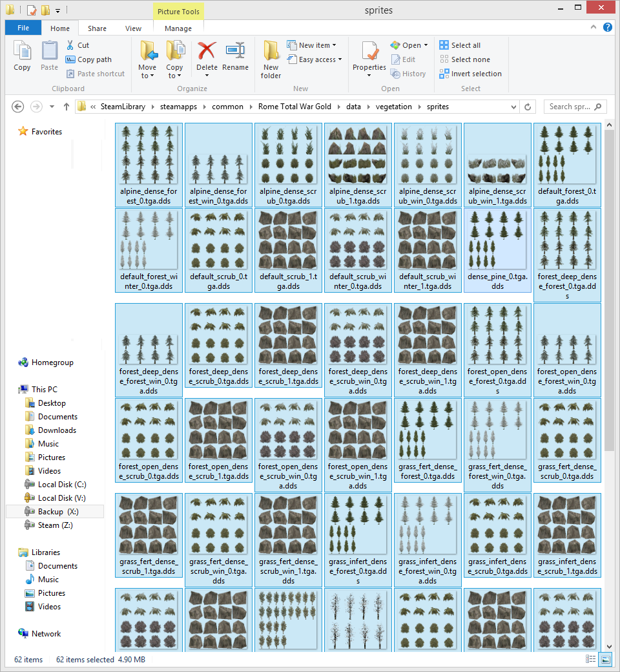Click Easy access command

(315, 59)
